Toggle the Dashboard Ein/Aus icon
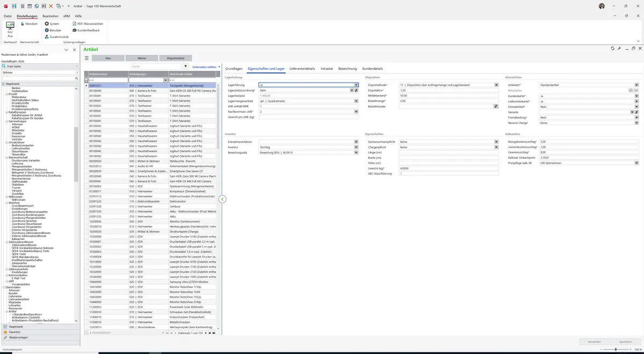 [x=10, y=29]
